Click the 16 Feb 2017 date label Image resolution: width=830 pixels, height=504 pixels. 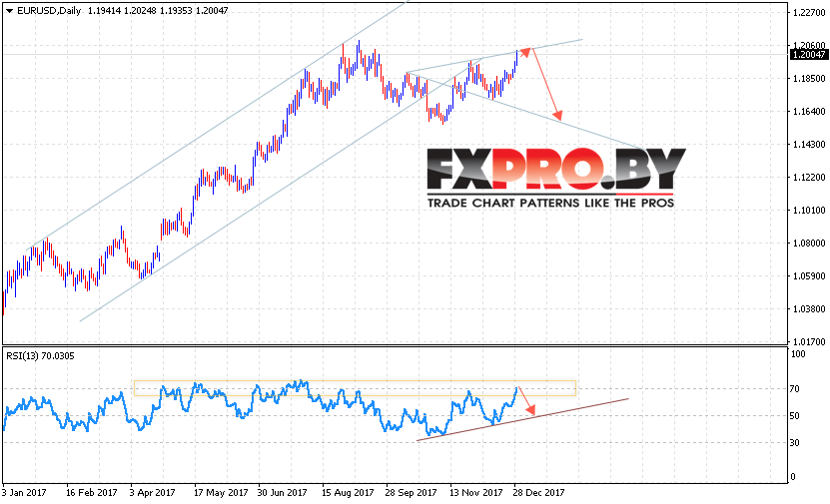coord(92,493)
